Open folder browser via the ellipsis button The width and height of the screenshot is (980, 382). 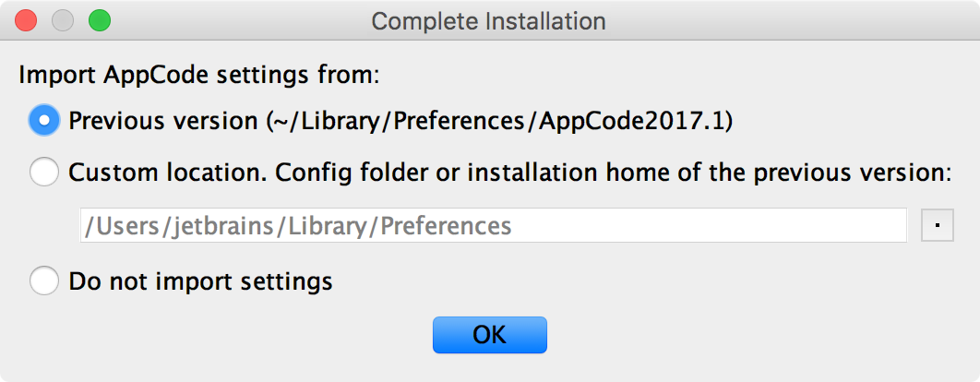click(x=938, y=225)
